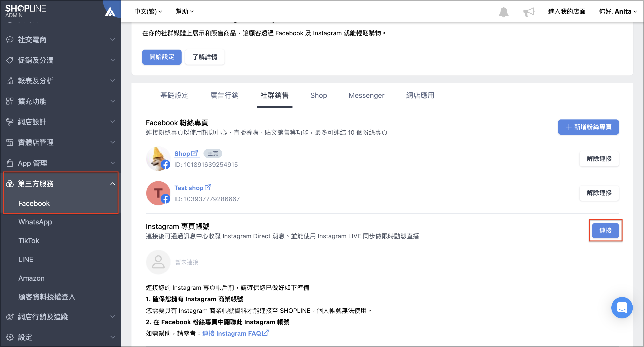Expand the 實體店管理 menu chevron

point(113,142)
